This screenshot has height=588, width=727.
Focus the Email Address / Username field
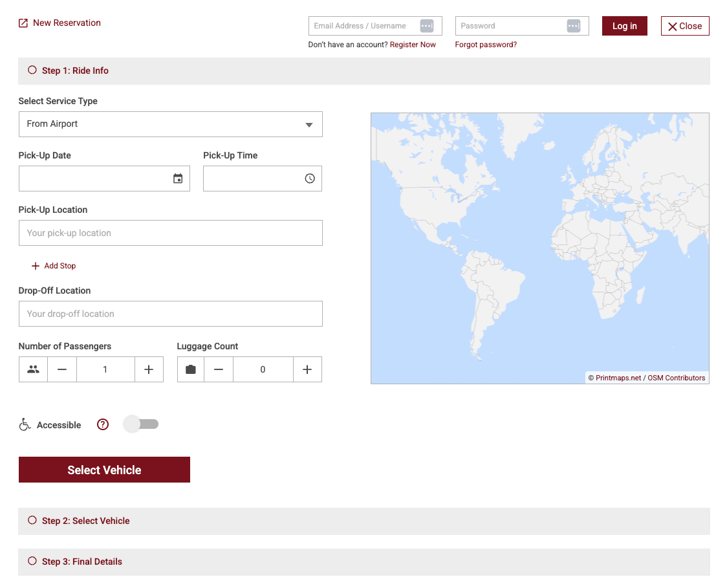(x=375, y=26)
